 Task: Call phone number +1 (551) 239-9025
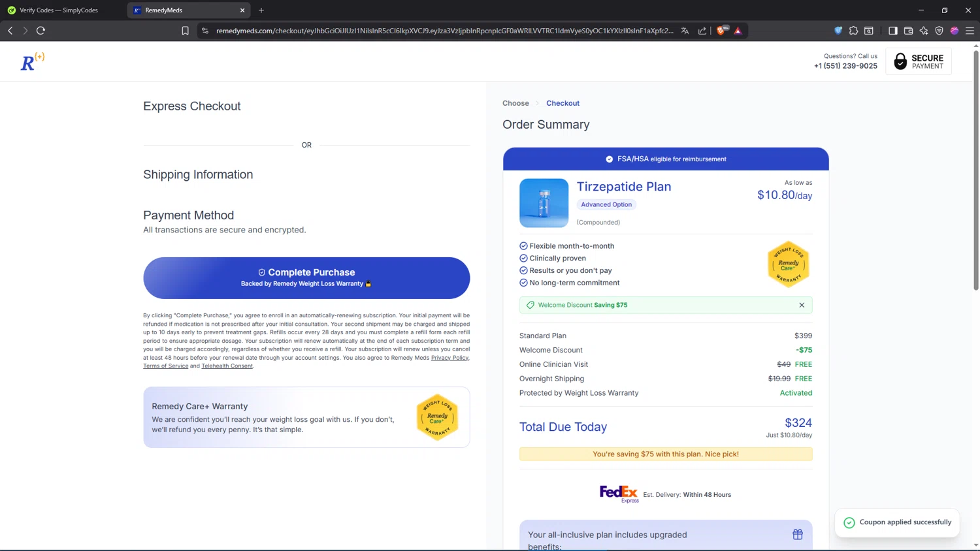point(845,66)
